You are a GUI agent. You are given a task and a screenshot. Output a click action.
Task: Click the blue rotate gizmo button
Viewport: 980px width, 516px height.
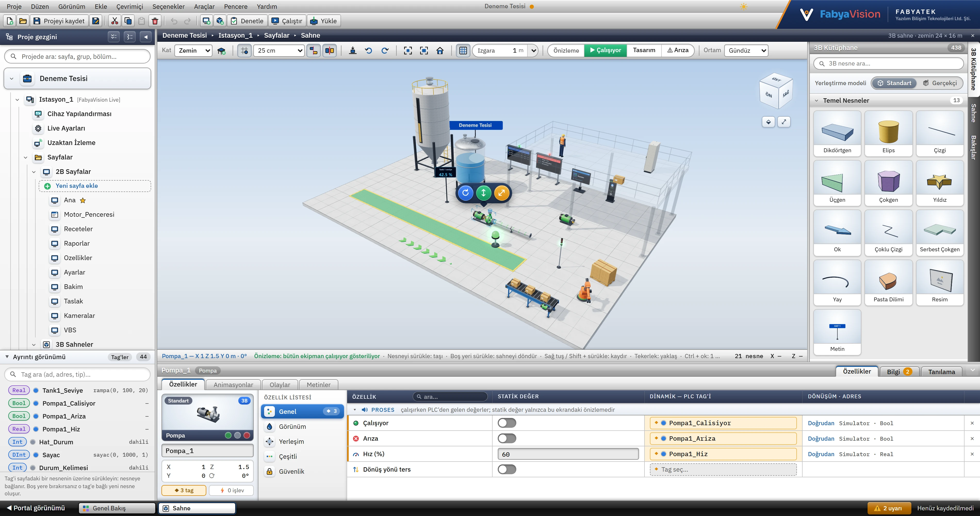click(x=465, y=192)
